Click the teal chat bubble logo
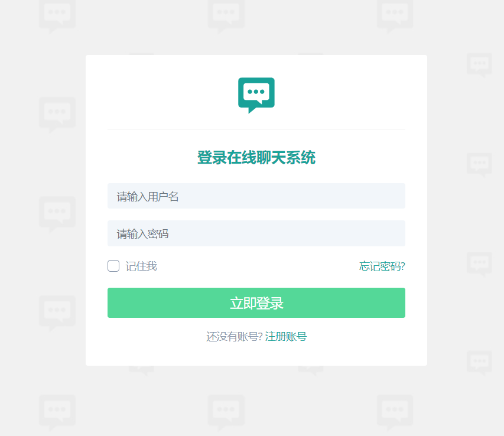Screen dimensions: 504x436 pos(256,95)
